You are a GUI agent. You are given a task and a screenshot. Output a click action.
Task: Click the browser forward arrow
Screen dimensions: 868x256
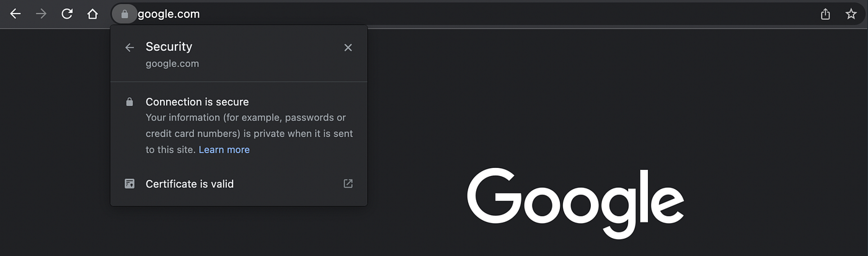pos(42,14)
